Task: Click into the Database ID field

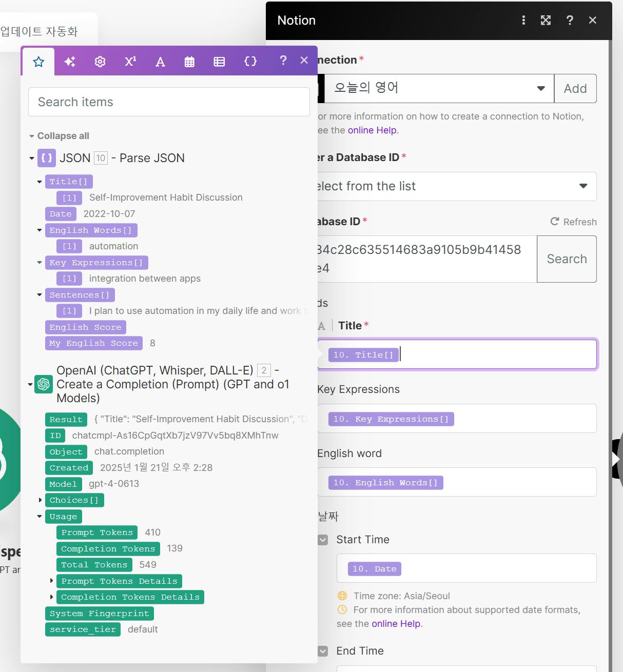Action: [x=427, y=259]
